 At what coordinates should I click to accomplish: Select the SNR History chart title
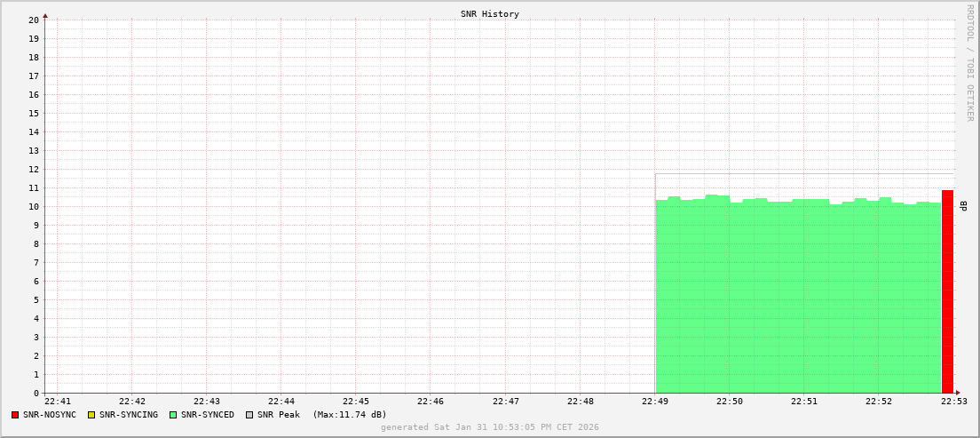click(x=489, y=14)
